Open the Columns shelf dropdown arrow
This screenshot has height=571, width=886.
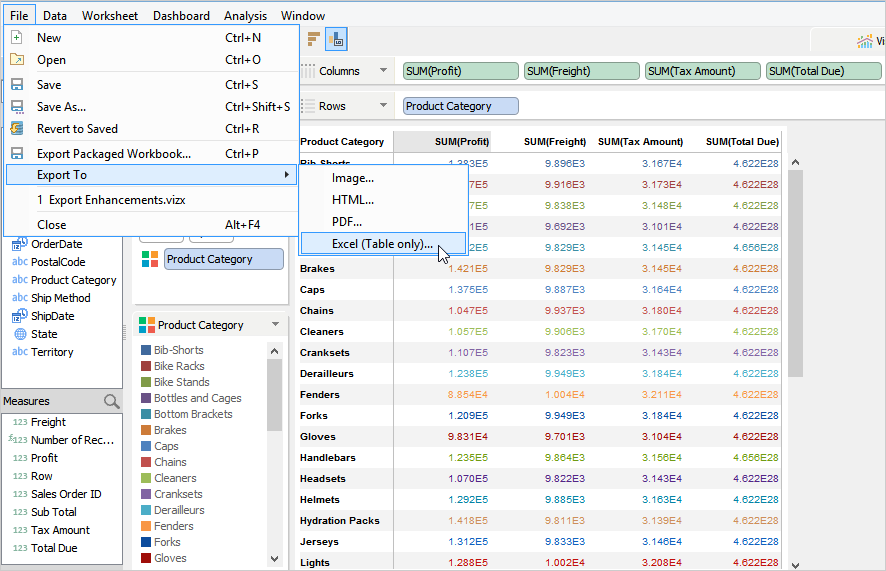pos(384,71)
